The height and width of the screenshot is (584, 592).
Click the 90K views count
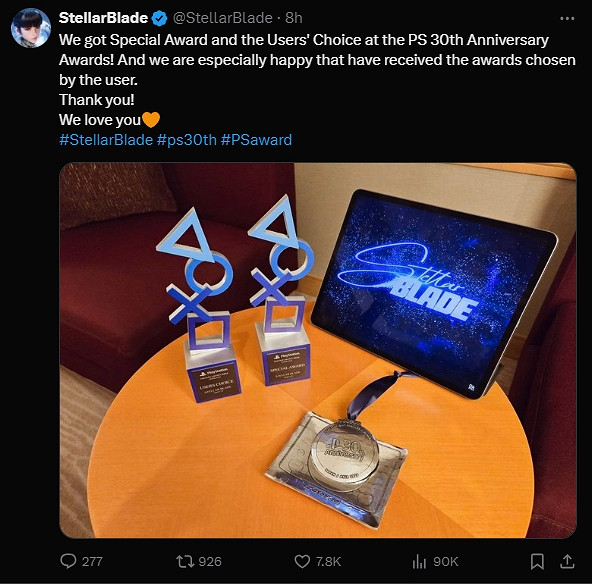pyautogui.click(x=446, y=562)
